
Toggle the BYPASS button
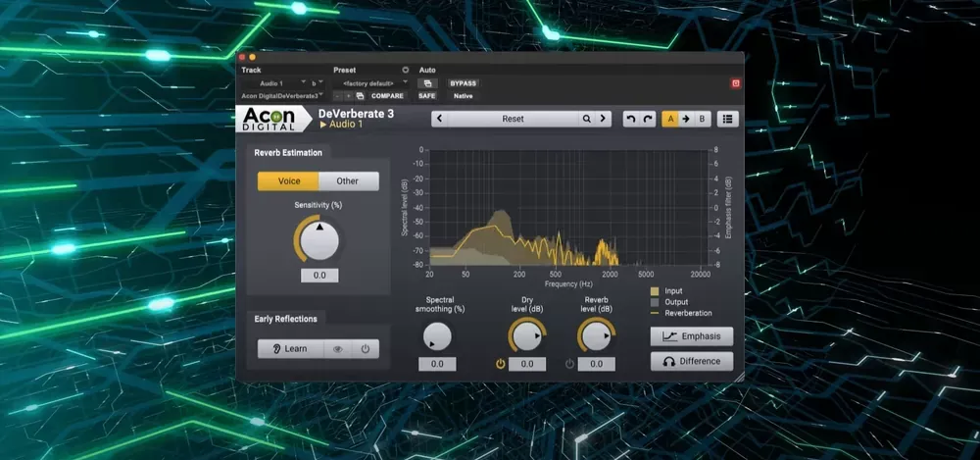coord(464,83)
